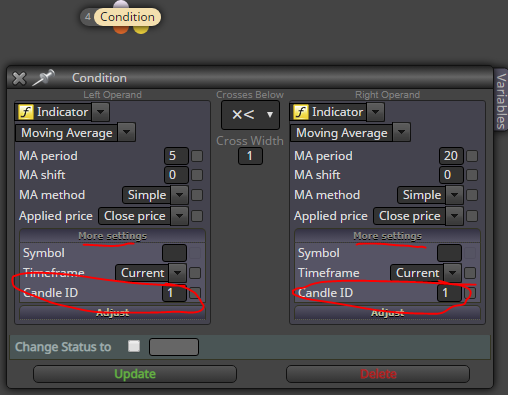Image resolution: width=508 pixels, height=395 pixels.
Task: Click the red Delete button
Action: tap(378, 374)
